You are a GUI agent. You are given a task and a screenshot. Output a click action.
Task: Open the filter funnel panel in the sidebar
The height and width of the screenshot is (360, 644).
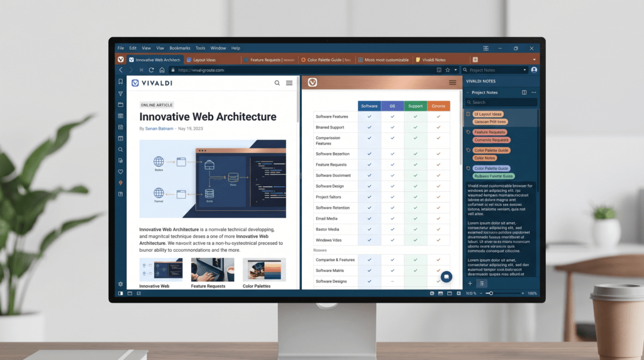click(x=120, y=94)
